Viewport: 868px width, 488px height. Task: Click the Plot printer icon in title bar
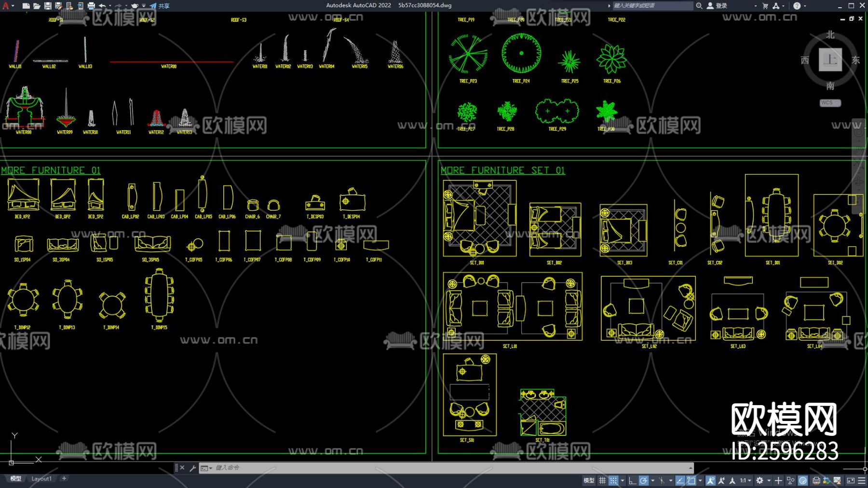coord(91,6)
